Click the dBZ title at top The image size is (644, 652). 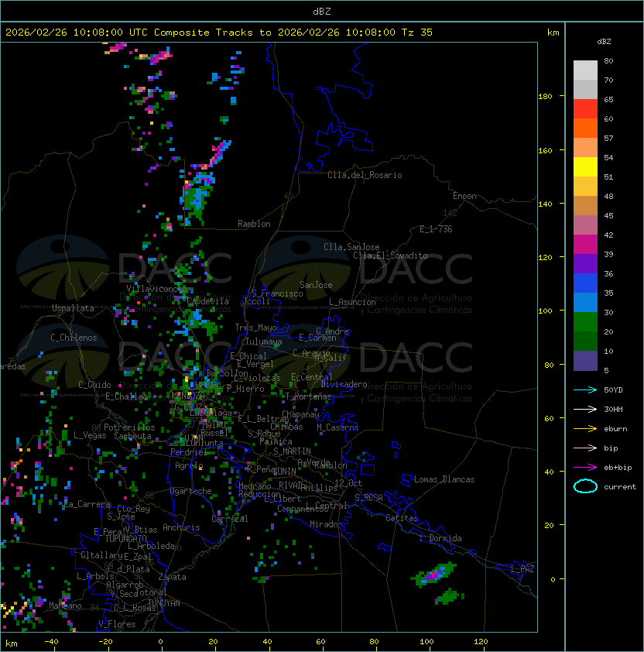[x=322, y=11]
